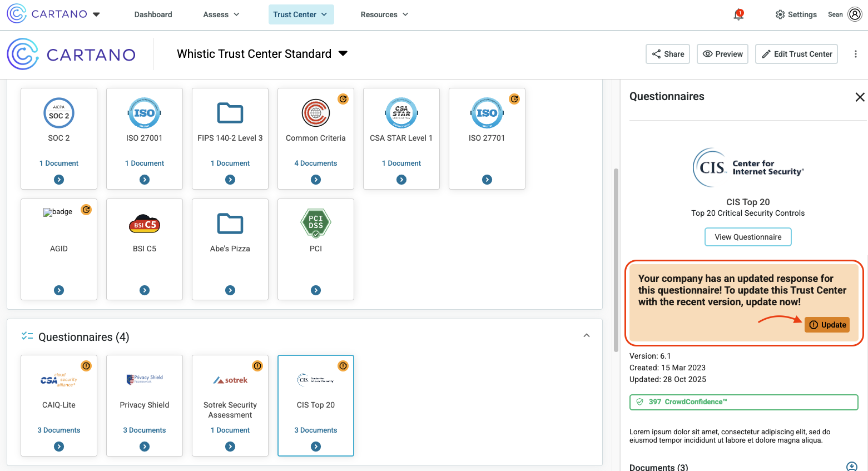Open the Resources dropdown menu
This screenshot has height=471, width=868.
click(x=384, y=14)
